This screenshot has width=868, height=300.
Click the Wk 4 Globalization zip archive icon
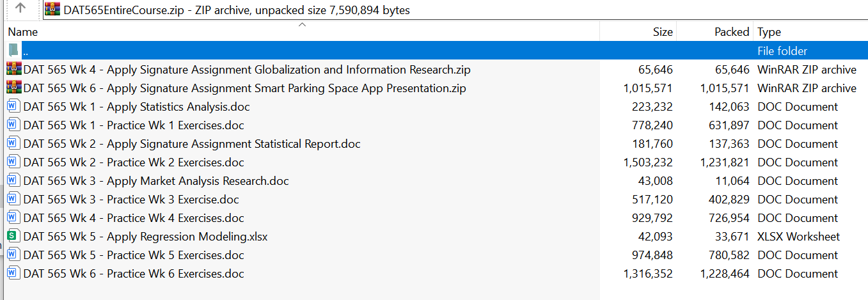tap(14, 70)
